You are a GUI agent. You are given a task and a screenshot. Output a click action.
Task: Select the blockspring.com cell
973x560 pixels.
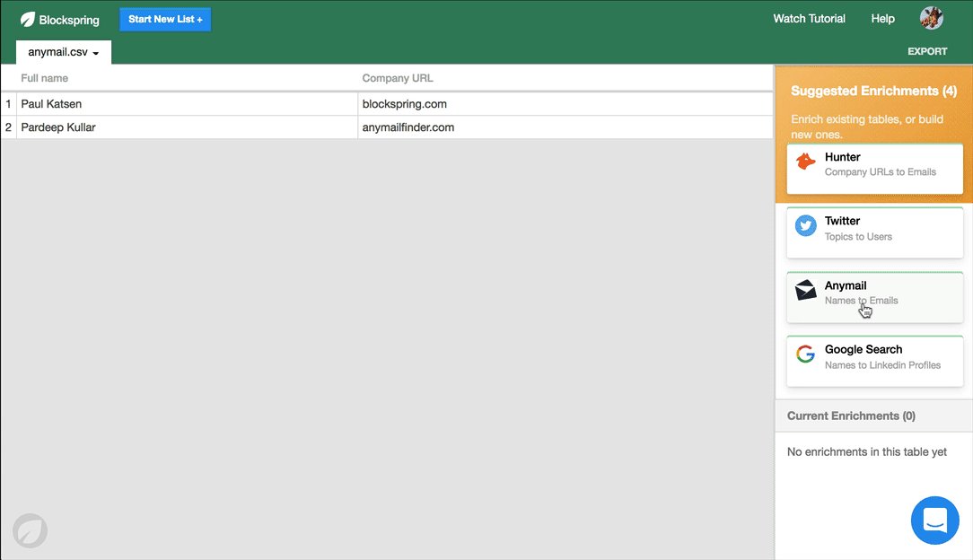[565, 104]
